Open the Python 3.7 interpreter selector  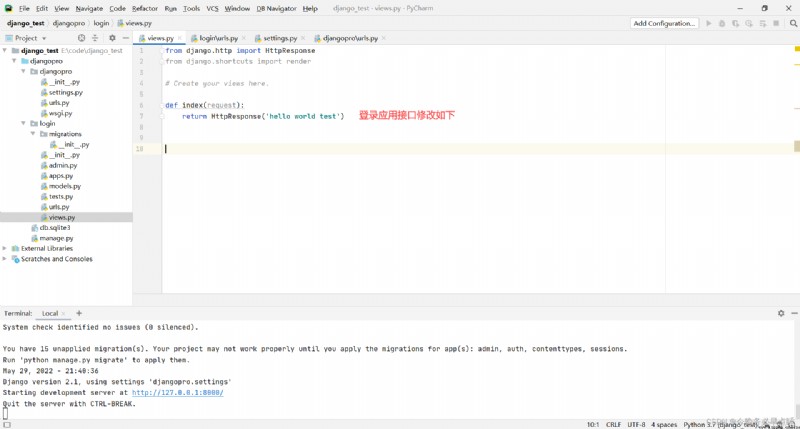point(720,424)
